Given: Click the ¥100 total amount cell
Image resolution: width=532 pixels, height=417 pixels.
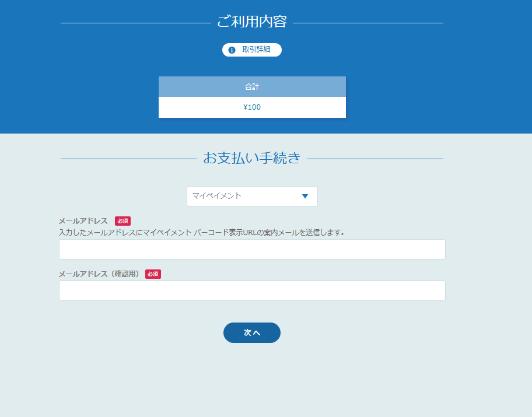Looking at the screenshot, I should pyautogui.click(x=252, y=107).
